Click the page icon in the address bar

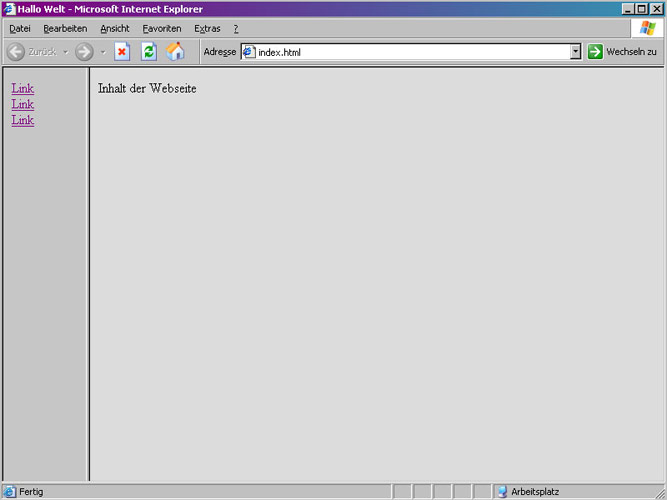249,52
